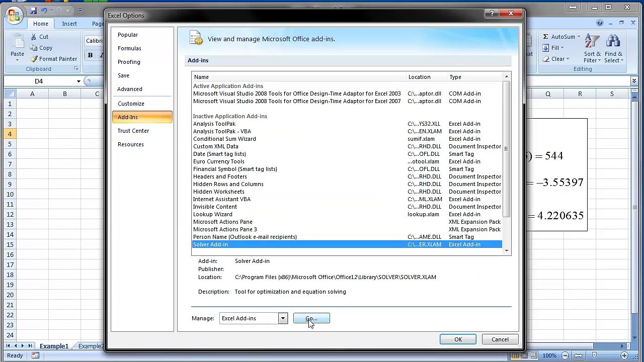
Task: Select column A header
Action: 32,94
